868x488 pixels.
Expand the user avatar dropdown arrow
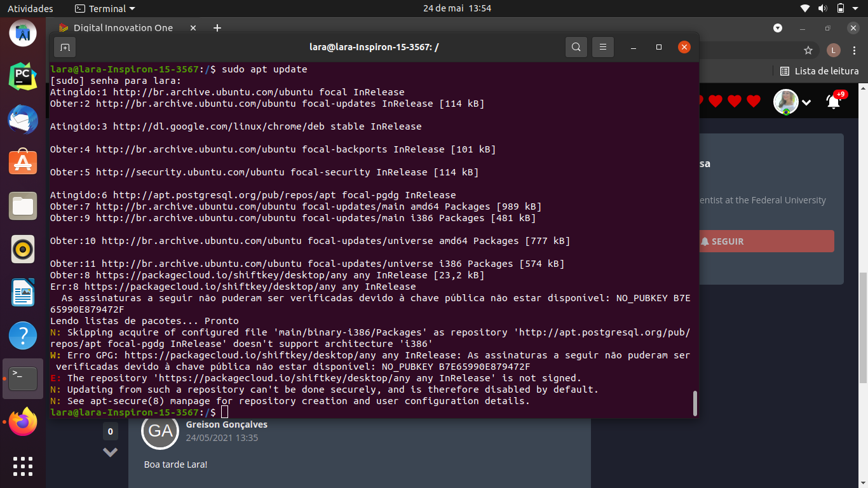806,102
